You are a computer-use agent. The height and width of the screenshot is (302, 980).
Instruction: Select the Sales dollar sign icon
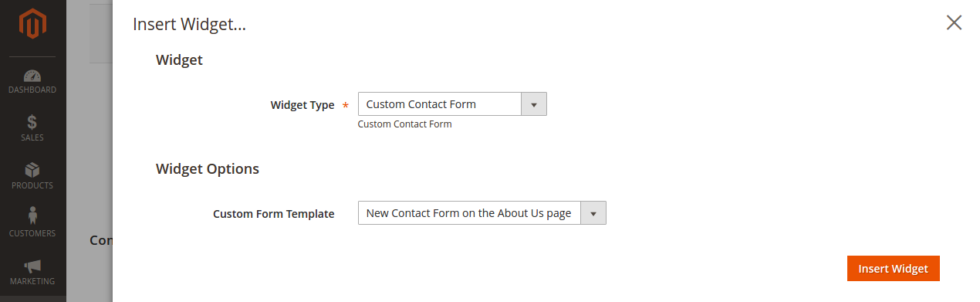coord(32,122)
